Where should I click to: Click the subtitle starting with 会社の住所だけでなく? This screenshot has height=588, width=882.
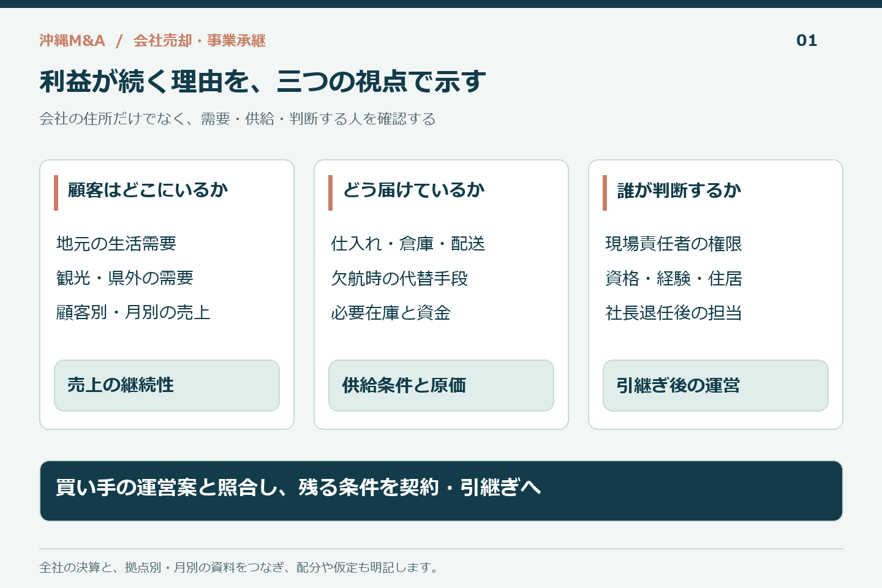[238, 119]
